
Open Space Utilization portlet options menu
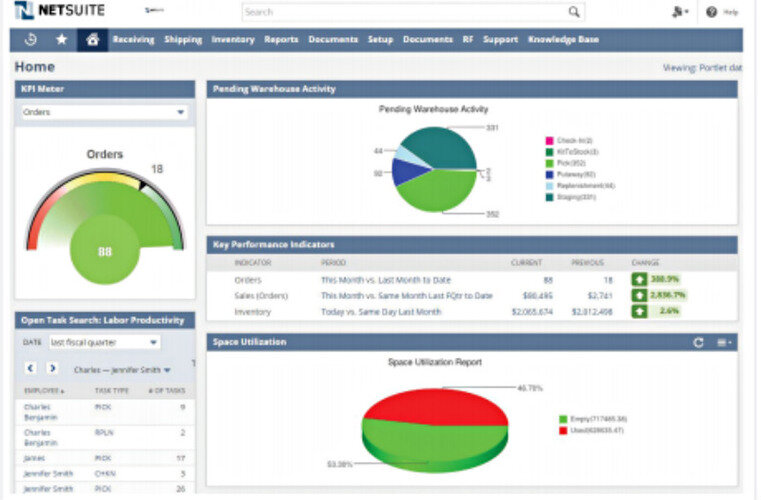[x=725, y=342]
